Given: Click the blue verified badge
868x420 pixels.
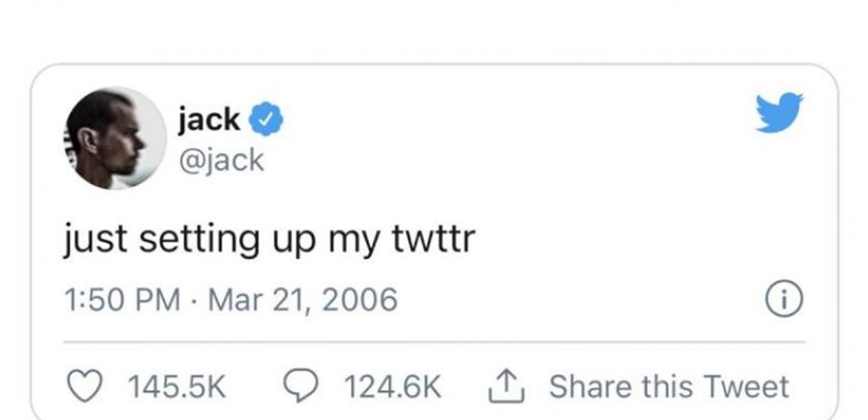Looking at the screenshot, I should (266, 121).
